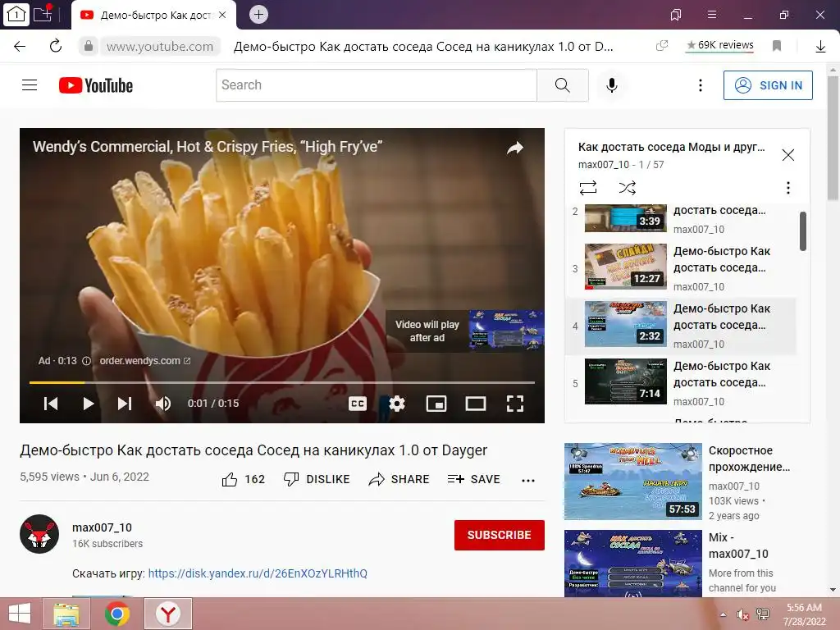This screenshot has height=630, width=840.
Task: Open Google Chrome from taskbar
Action: [116, 614]
